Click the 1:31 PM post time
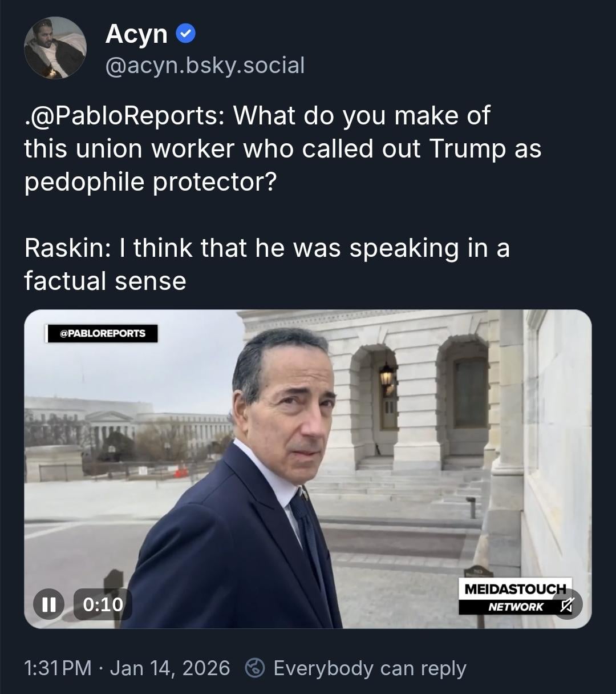 pyautogui.click(x=58, y=668)
